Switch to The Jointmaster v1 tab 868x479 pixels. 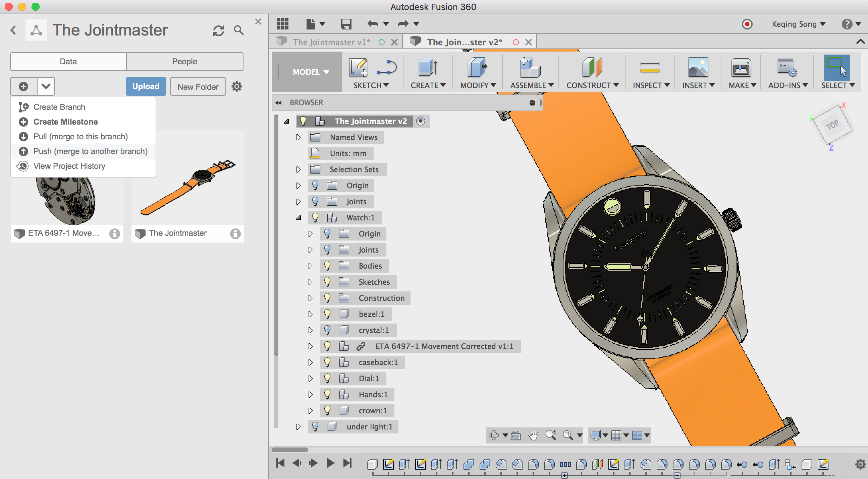(331, 42)
